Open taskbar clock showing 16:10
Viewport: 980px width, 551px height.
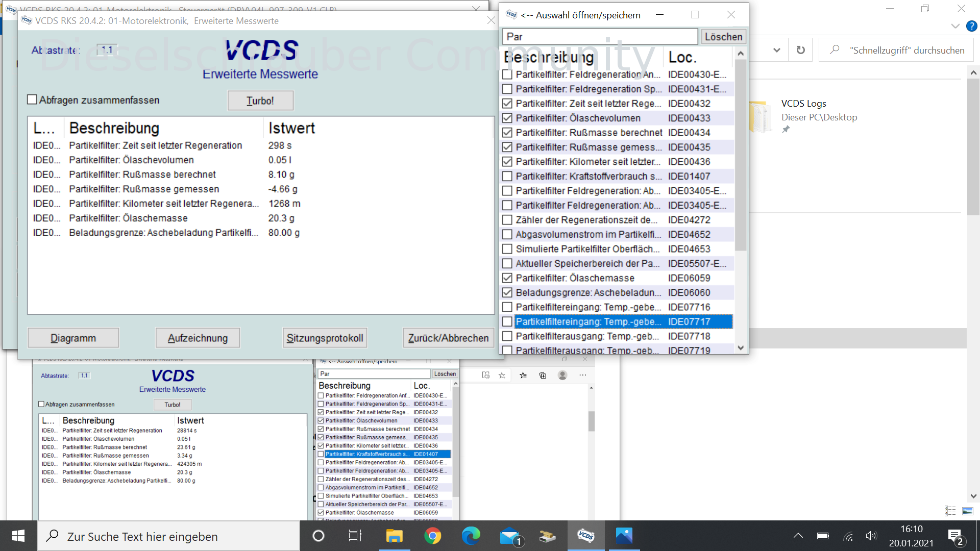pos(911,536)
